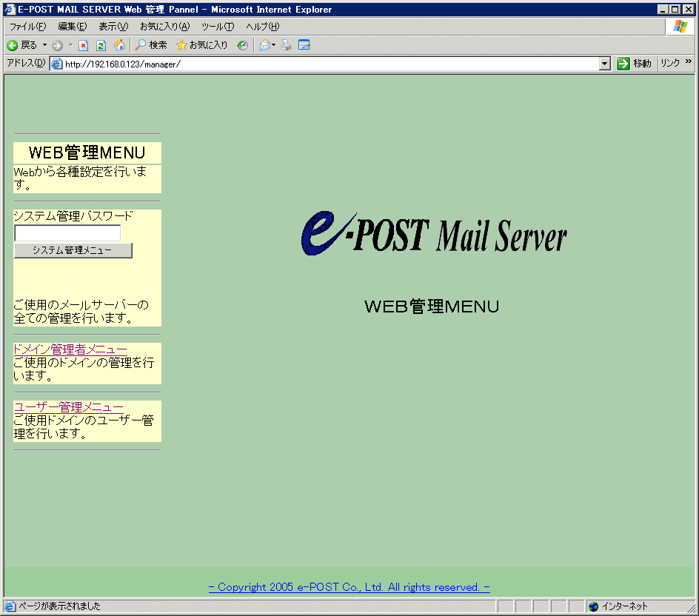Image resolution: width=699 pixels, height=616 pixels.
Task: Click the Internet zone globe icon
Action: (x=593, y=606)
